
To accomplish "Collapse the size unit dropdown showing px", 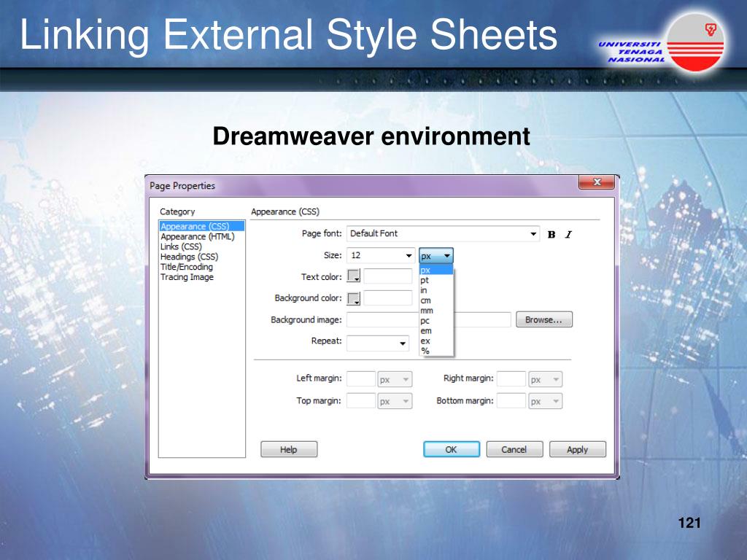I will [x=436, y=256].
